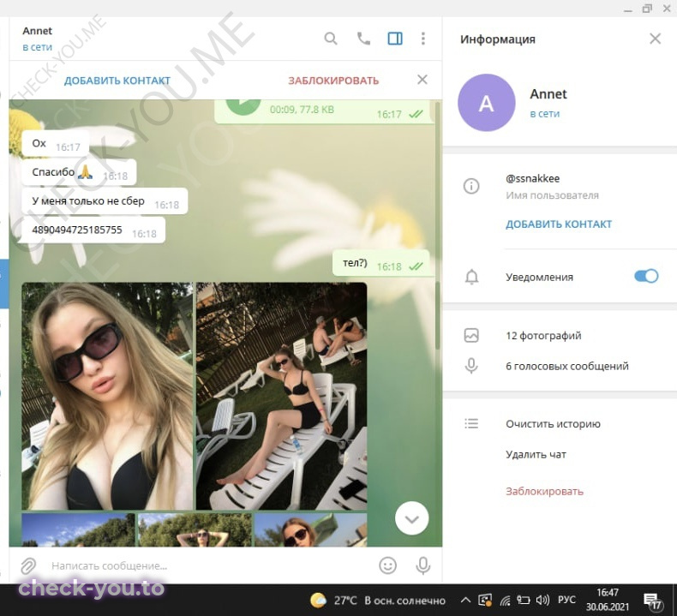
Task: Select the 'Спасибо' message
Action: [79, 173]
